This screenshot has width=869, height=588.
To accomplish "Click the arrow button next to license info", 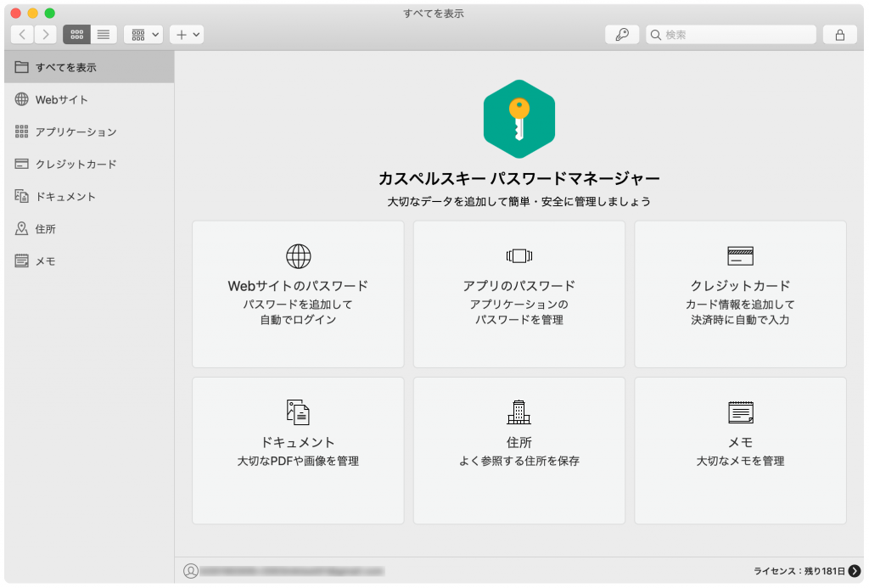I will [855, 571].
